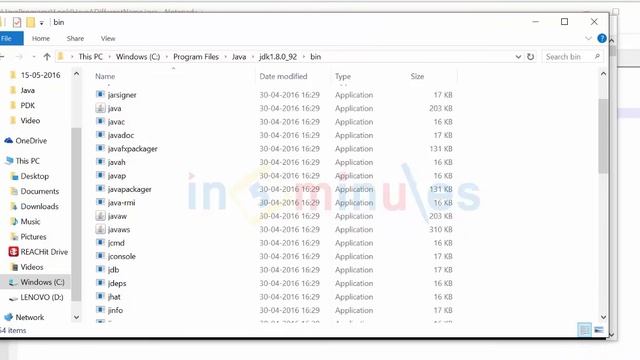This screenshot has height=360, width=640.
Task: Click Program Files in address breadcrumb
Action: tap(196, 57)
